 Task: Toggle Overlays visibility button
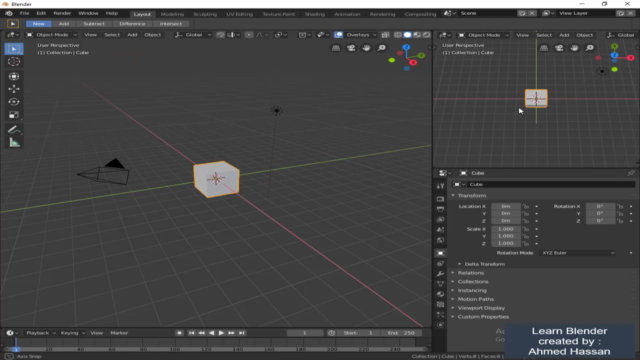tap(338, 35)
